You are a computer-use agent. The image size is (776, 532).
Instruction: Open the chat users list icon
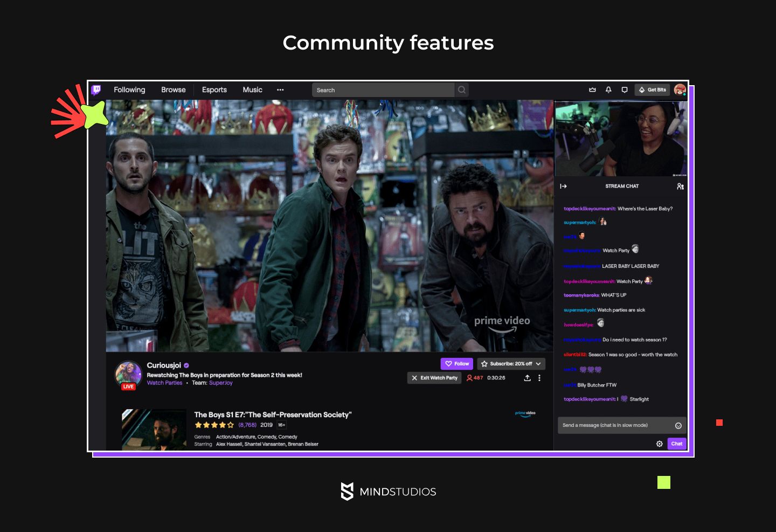click(680, 186)
